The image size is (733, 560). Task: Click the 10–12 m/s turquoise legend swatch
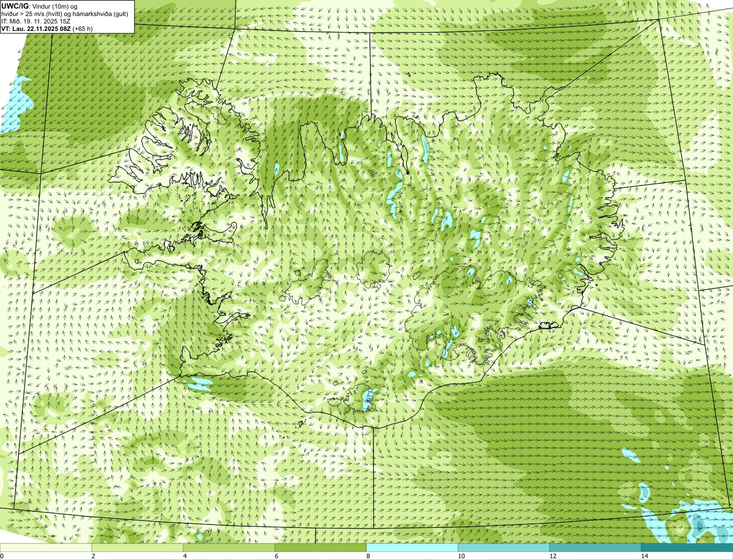[x=504, y=547]
